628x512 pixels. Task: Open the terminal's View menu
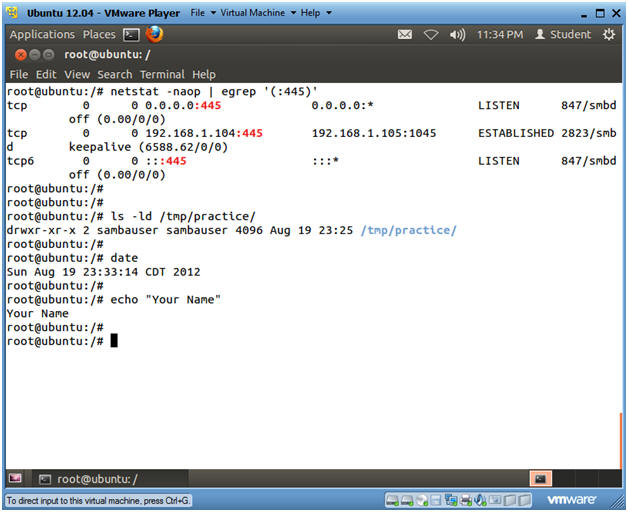[77, 75]
